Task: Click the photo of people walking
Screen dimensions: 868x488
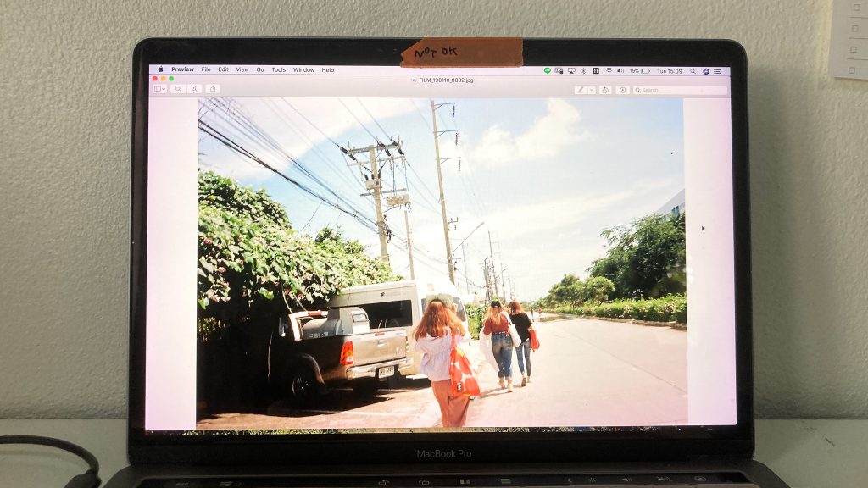Action: (442, 263)
